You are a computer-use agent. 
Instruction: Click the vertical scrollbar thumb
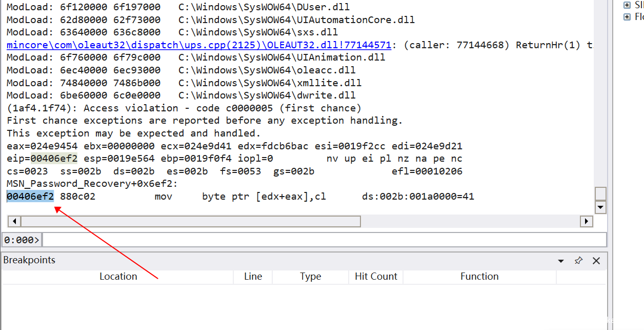click(x=600, y=193)
